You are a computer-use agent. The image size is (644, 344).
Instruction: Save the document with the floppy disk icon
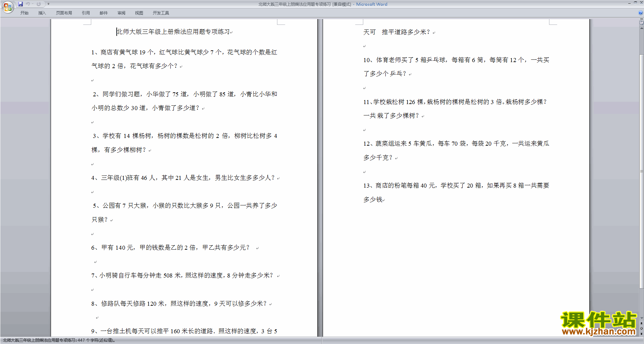point(20,4)
